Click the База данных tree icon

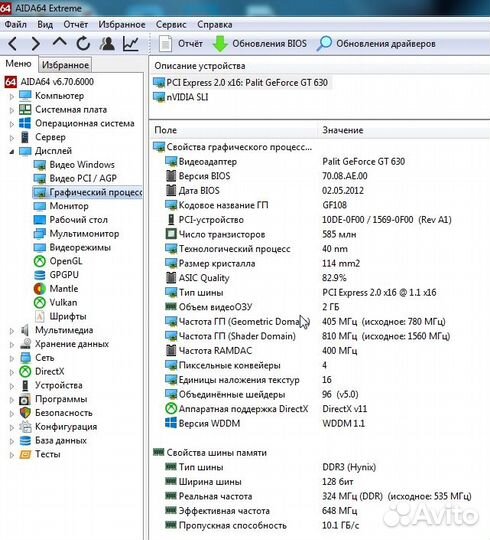click(x=25, y=440)
